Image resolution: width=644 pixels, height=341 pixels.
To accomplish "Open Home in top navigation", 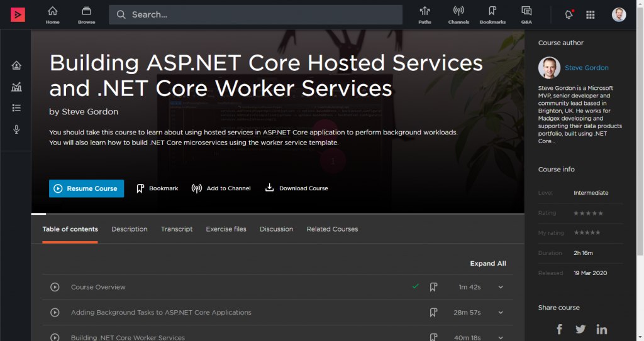I will click(x=53, y=15).
